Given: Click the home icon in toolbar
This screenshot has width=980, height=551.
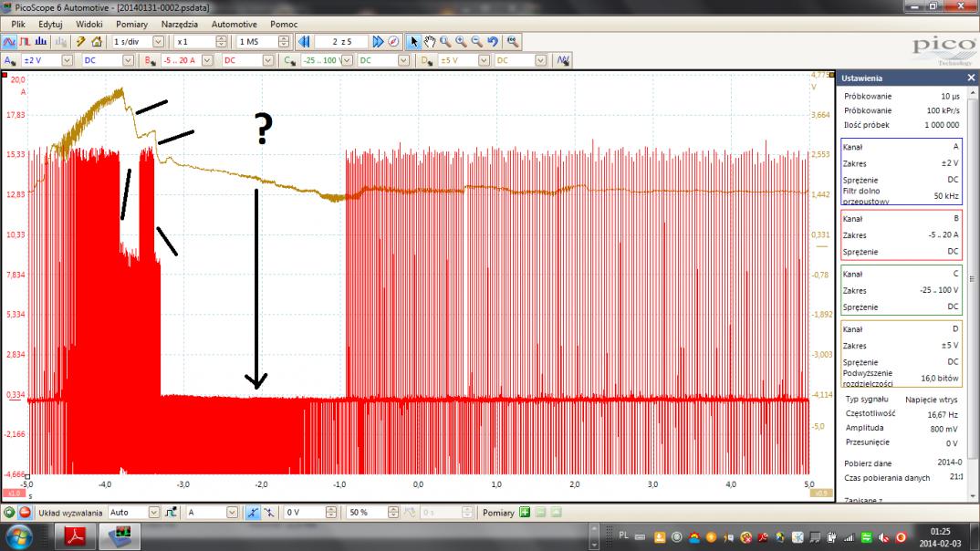Looking at the screenshot, I should pyautogui.click(x=96, y=42).
